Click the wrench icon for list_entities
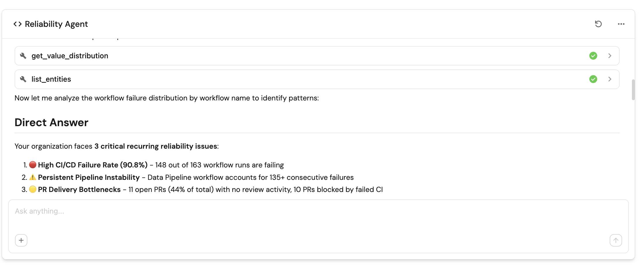This screenshot has width=644, height=265. pos(23,79)
